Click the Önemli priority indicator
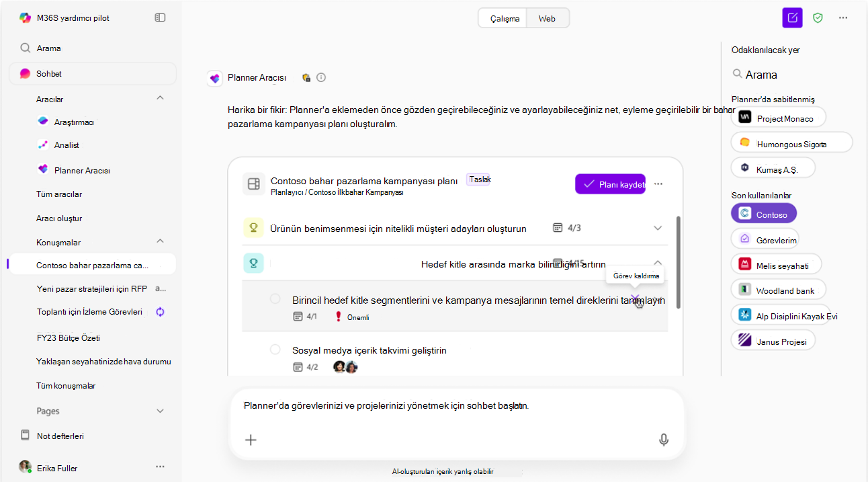This screenshot has width=868, height=482. click(351, 317)
